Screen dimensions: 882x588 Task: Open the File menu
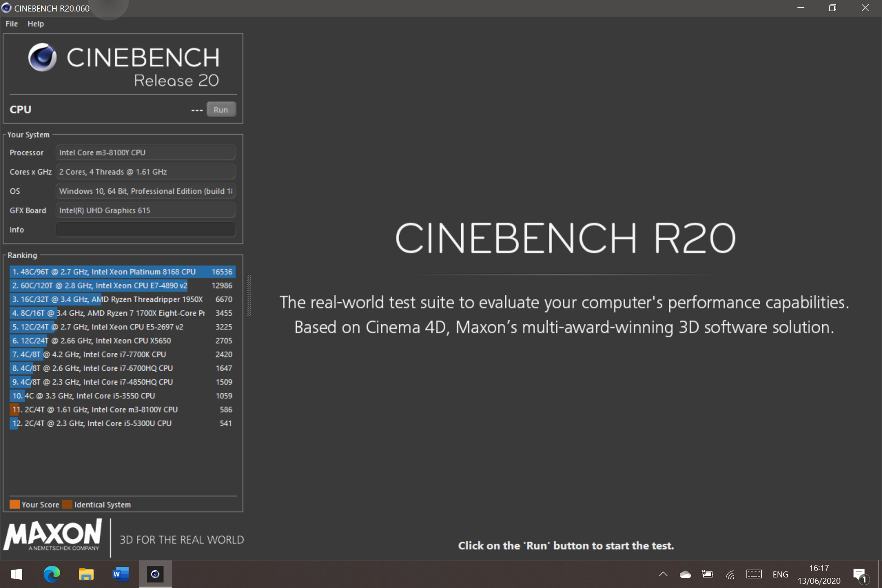[x=11, y=24]
